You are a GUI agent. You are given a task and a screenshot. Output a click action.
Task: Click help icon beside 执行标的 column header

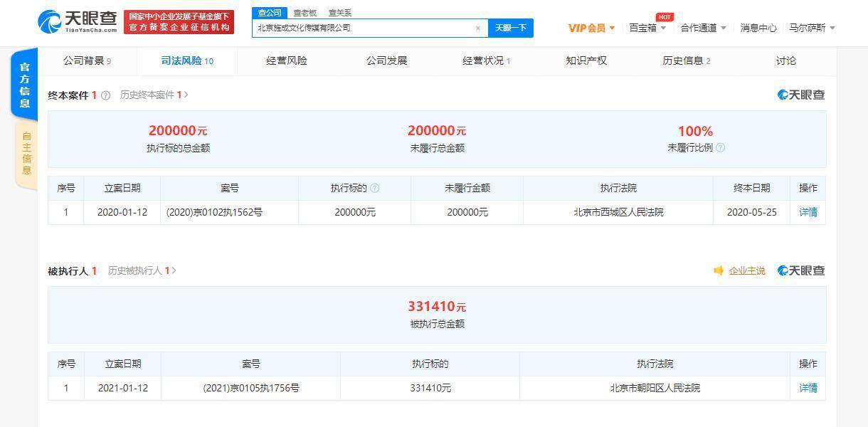(375, 189)
